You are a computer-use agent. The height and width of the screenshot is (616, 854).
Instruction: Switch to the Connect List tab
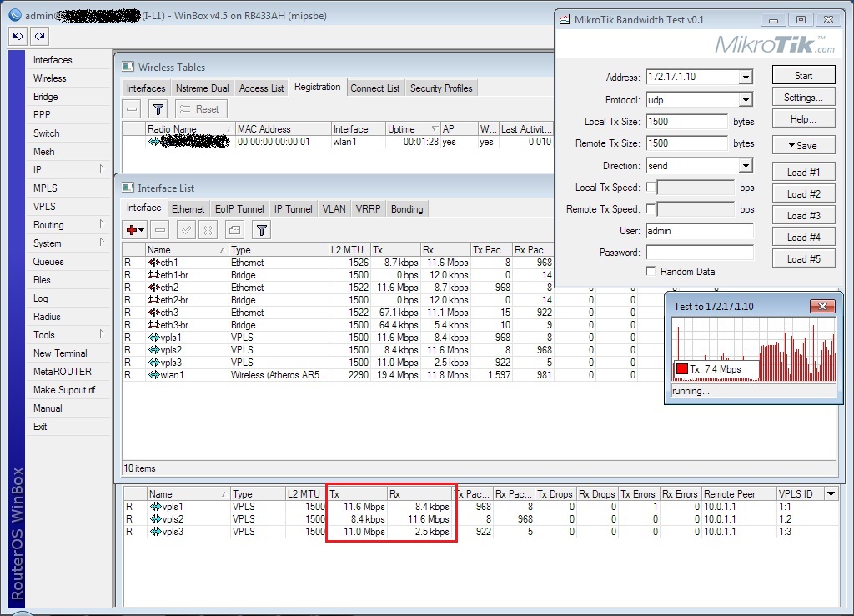(374, 88)
